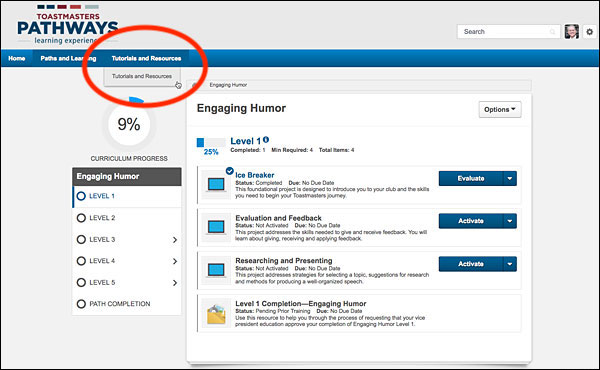
Task: Open dropdown arrow for Evaluation and Feedback Activate
Action: (x=510, y=221)
